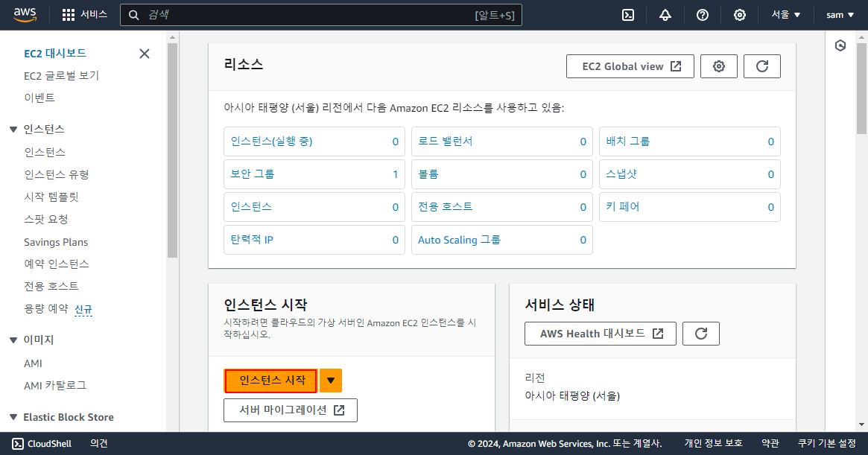Open 키 페어 resource link
Viewport: 868px width, 455px height.
tap(623, 206)
